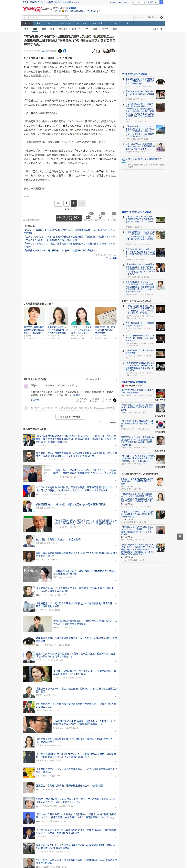Open the settings gear icon

[x=161, y=18]
